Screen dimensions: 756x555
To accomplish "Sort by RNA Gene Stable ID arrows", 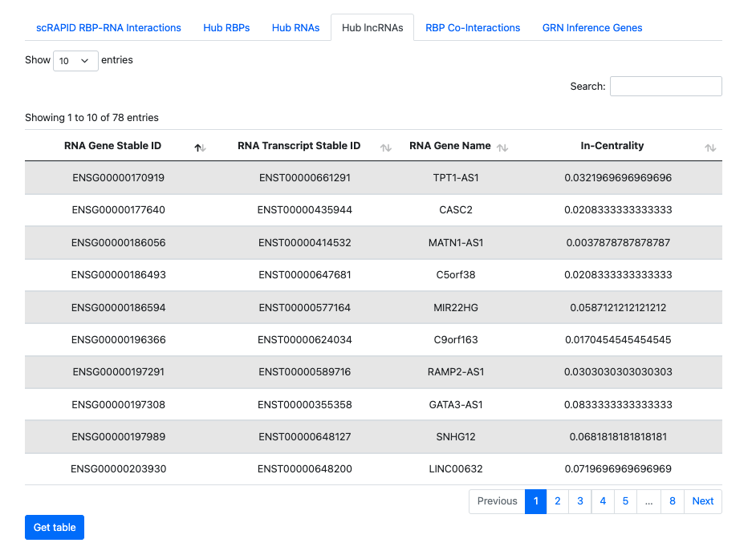I will point(200,148).
